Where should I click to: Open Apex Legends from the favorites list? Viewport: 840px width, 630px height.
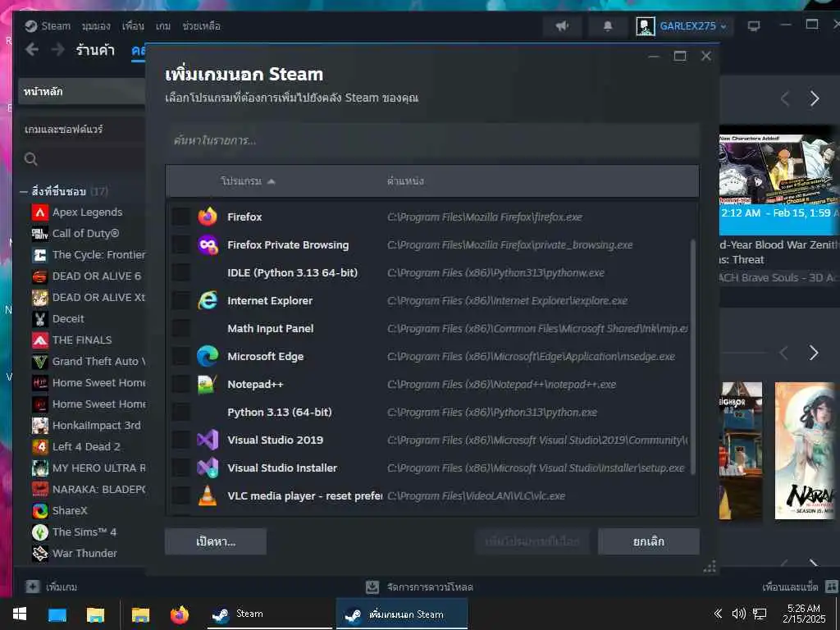click(x=87, y=212)
